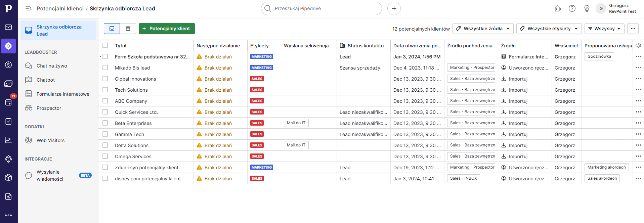Open Documents icon in left rail
Image resolution: width=644 pixels, height=223 pixels.
[x=8, y=196]
